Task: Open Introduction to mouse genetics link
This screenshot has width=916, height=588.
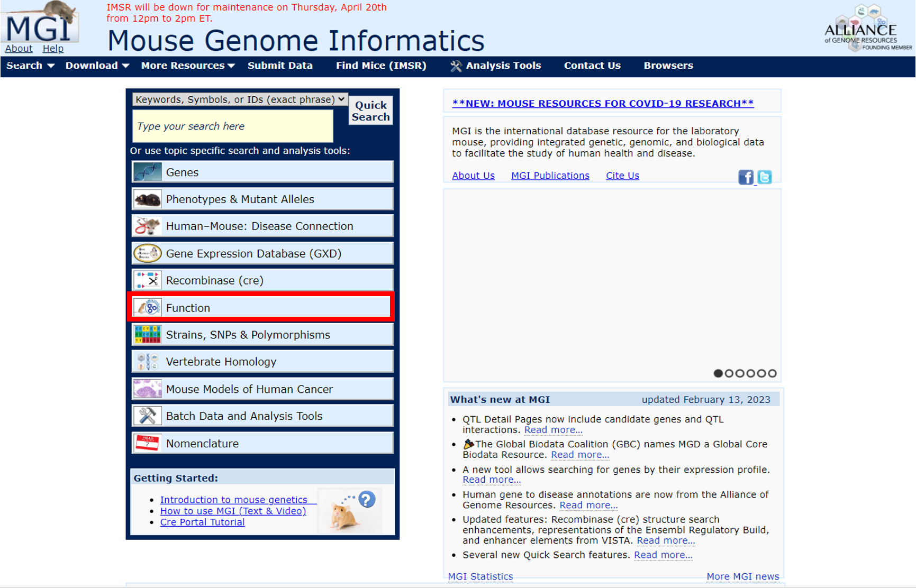Action: coord(234,500)
